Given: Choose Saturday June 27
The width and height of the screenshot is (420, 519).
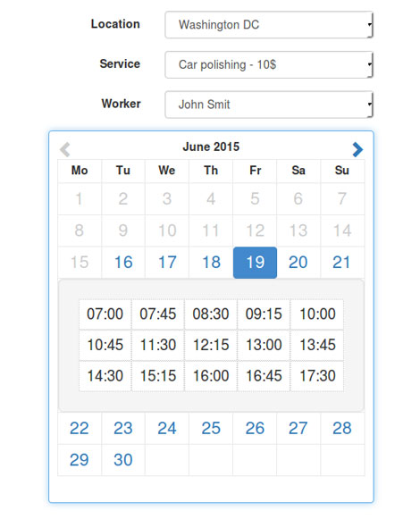Looking at the screenshot, I should [x=298, y=428].
